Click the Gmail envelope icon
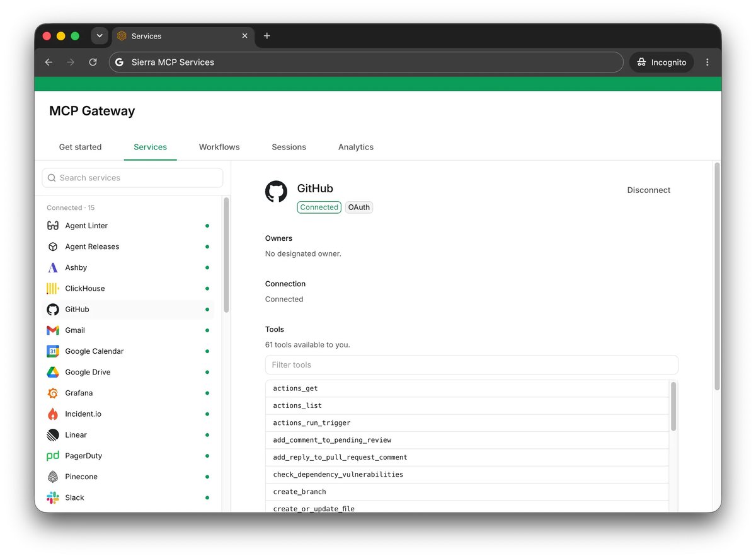Viewport: 756px width, 558px height. pos(53,330)
